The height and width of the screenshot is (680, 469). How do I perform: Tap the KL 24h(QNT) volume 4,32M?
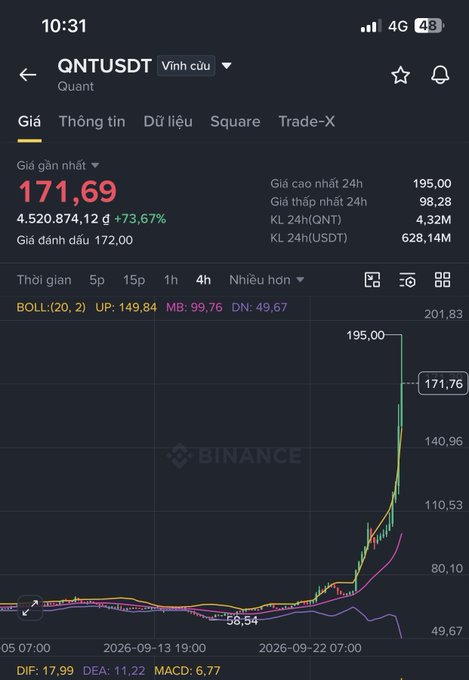pos(433,220)
